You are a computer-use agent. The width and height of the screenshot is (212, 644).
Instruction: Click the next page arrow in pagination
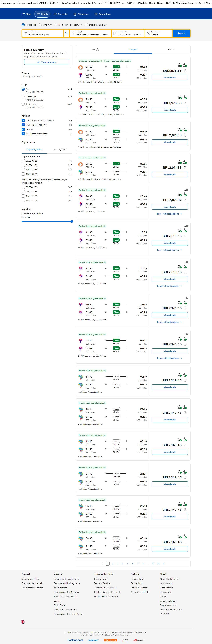(164, 563)
